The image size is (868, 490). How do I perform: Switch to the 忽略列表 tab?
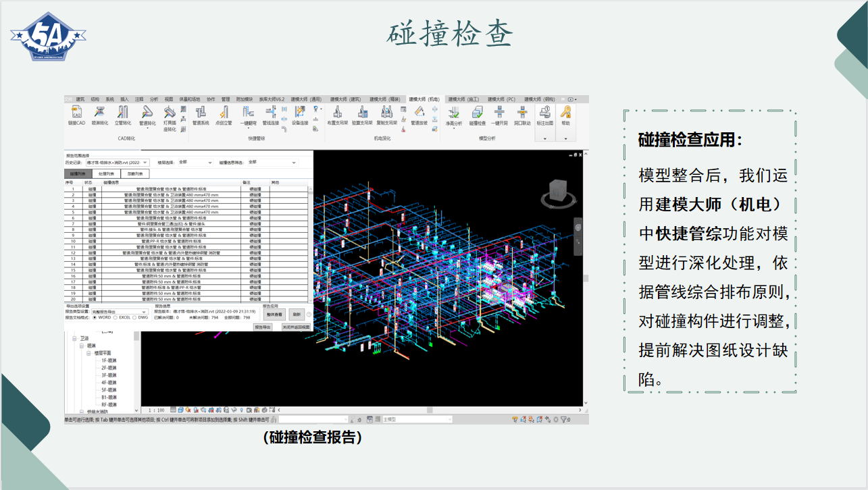click(135, 173)
